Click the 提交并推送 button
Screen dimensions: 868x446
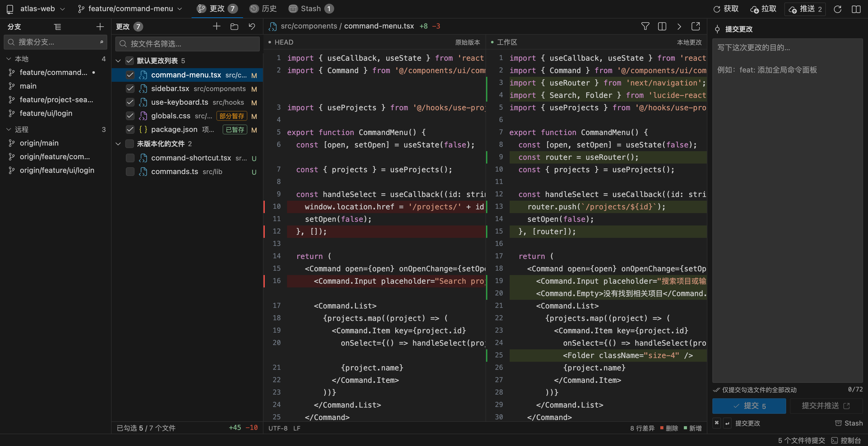(x=826, y=406)
